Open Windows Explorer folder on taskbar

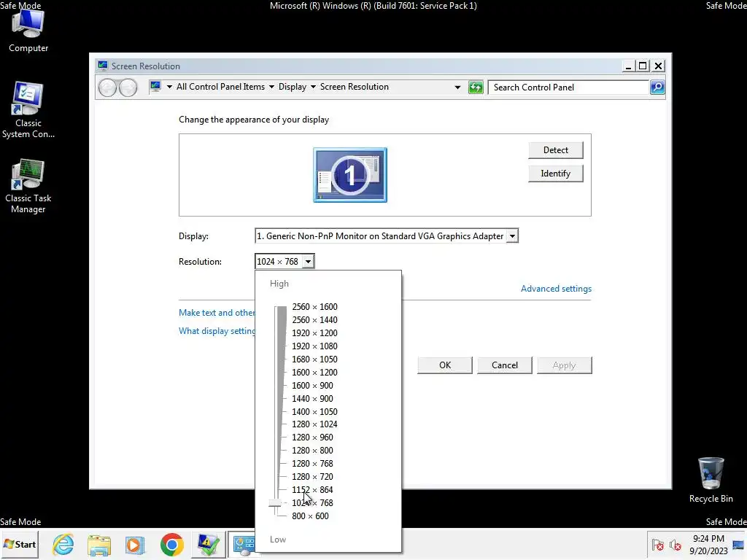[99, 544]
